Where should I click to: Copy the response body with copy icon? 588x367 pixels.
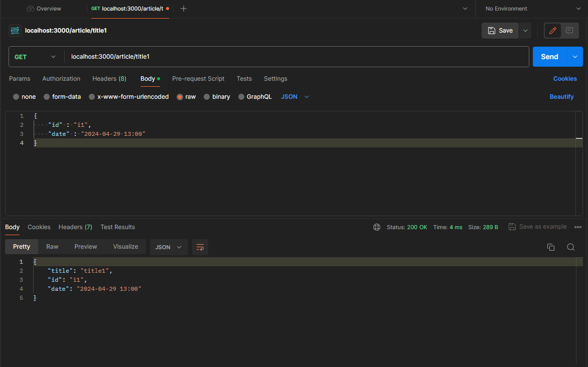(551, 247)
